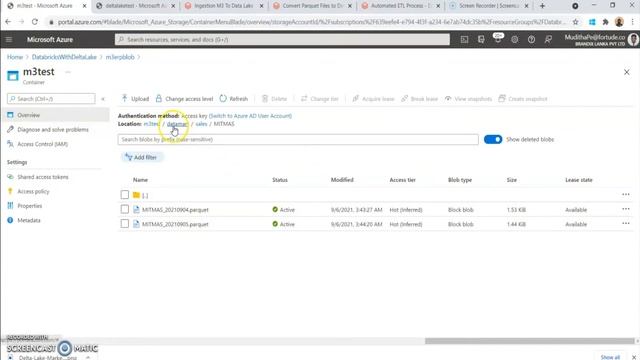This screenshot has width=640, height=360.
Task: Open the more options beside the m3test title
Action: [68, 72]
